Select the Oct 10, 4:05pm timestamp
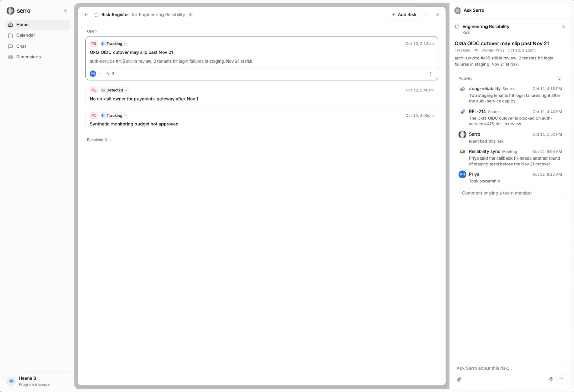Screen dimensions: 574x392 pos(420,116)
